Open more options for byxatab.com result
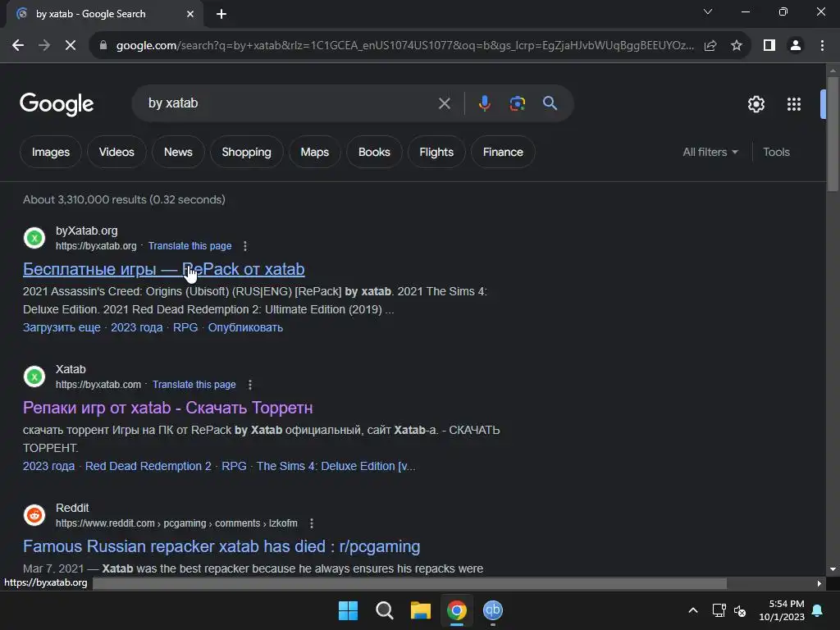The height and width of the screenshot is (630, 840). [249, 385]
